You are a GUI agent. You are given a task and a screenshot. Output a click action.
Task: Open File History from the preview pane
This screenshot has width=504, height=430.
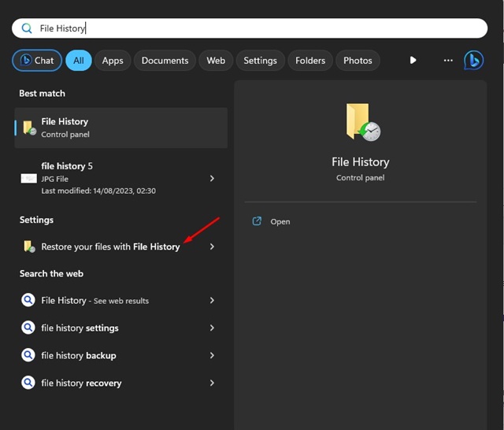pyautogui.click(x=280, y=222)
